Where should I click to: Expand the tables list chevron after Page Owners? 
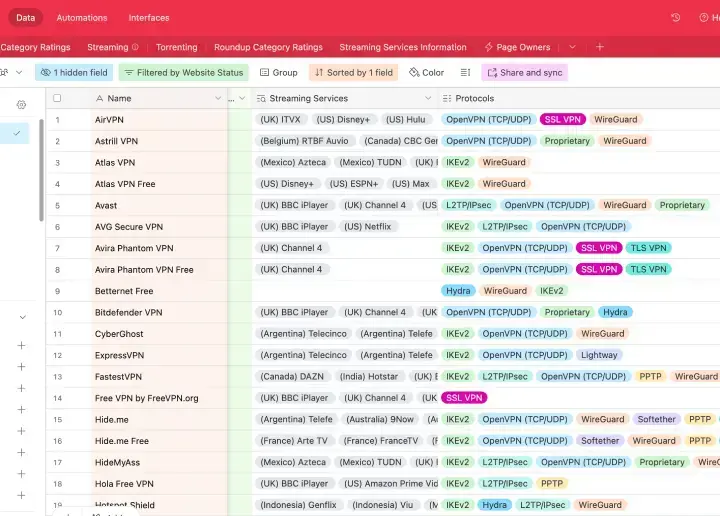click(x=572, y=47)
